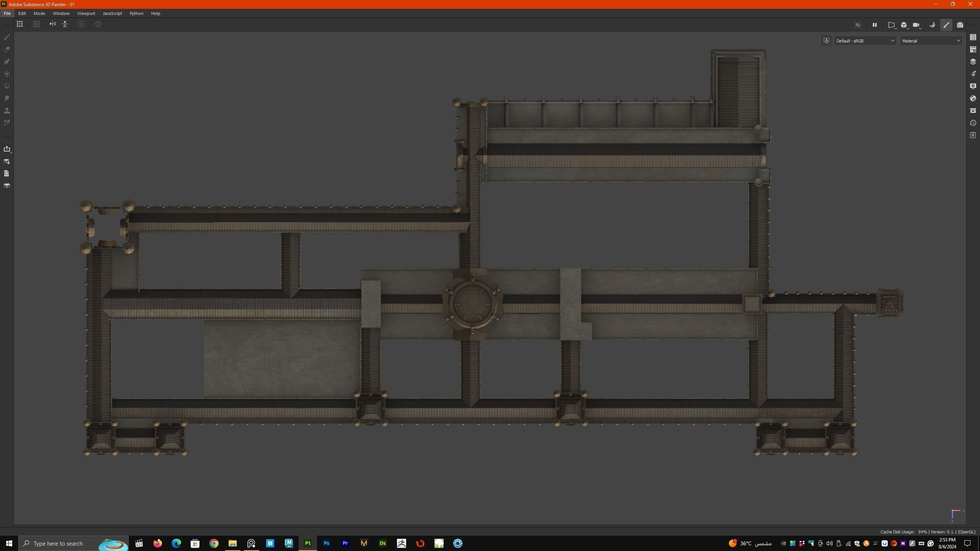980x551 pixels.
Task: Open the Python menu
Action: [x=136, y=13]
